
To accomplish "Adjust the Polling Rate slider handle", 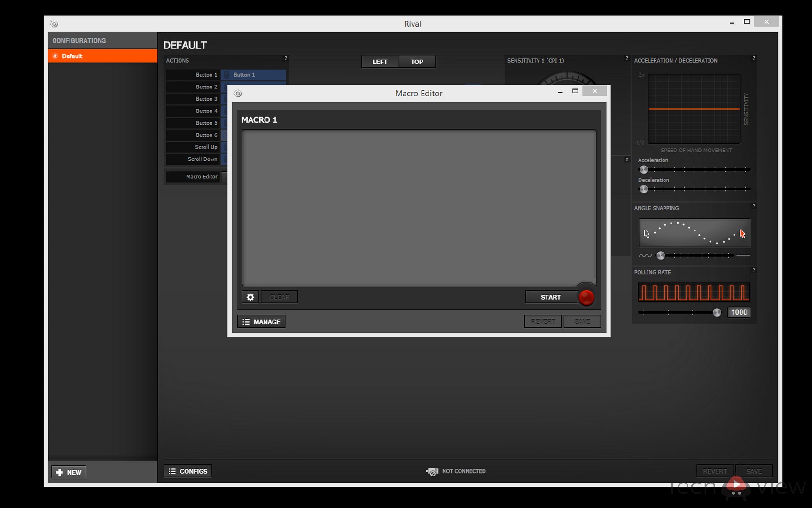I will pyautogui.click(x=717, y=312).
